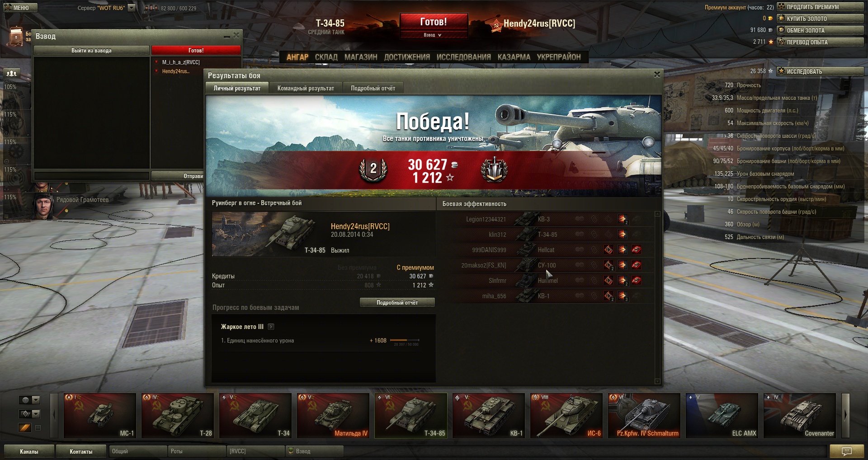Click the carousel left scroll arrow
868x460 pixels.
click(x=54, y=415)
